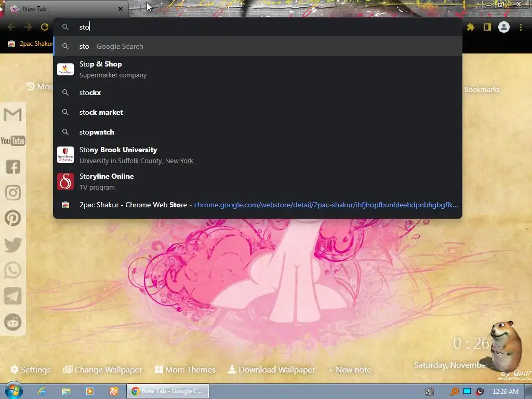Open the 2pac Shakur bookmark
The height and width of the screenshot is (399, 532).
point(31,44)
